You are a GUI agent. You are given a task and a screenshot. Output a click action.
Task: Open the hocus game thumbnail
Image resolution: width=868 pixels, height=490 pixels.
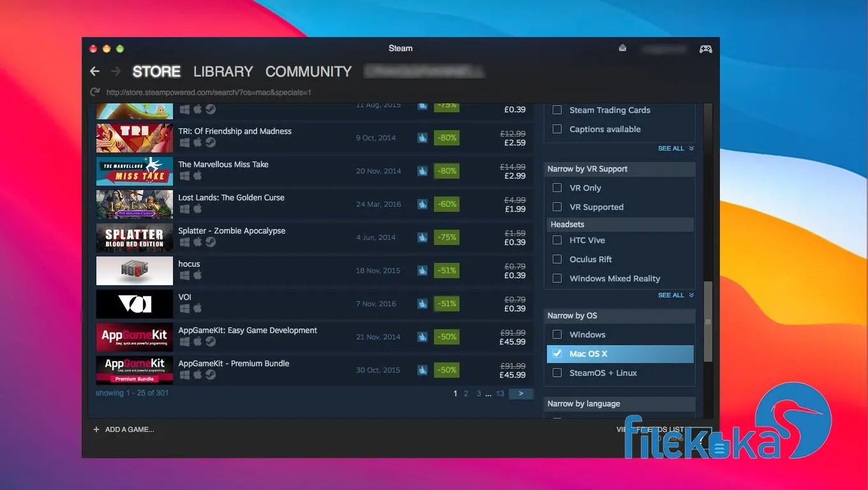135,271
